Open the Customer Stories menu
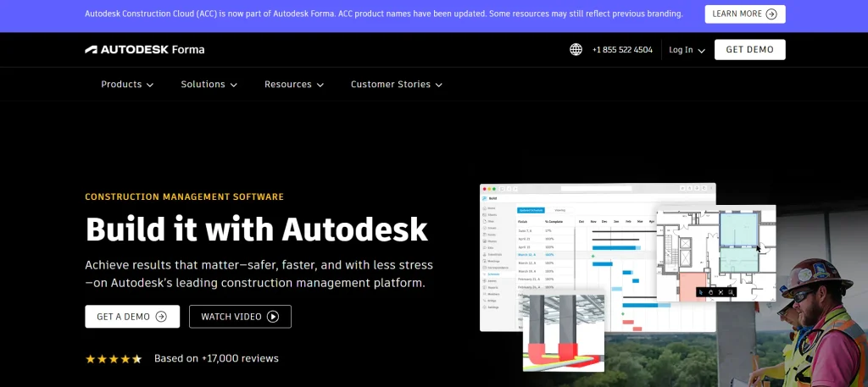This screenshot has height=387, width=868. [x=397, y=84]
